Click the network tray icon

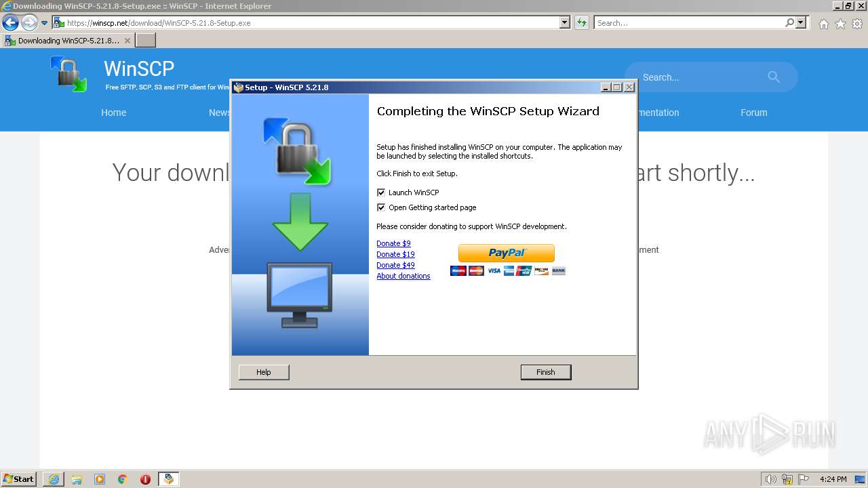pyautogui.click(x=787, y=479)
